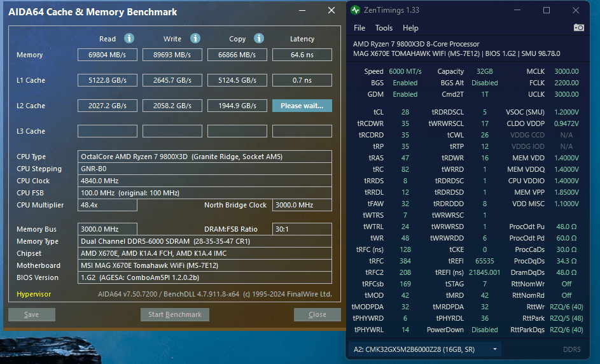
Task: Click the yellow Hypervisor label
Action: point(34,294)
